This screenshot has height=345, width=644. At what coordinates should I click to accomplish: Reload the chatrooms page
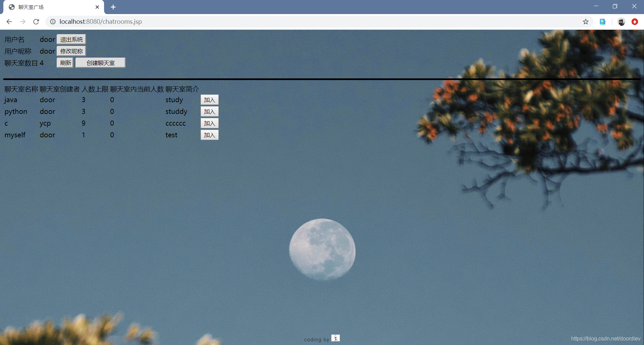pyautogui.click(x=36, y=22)
